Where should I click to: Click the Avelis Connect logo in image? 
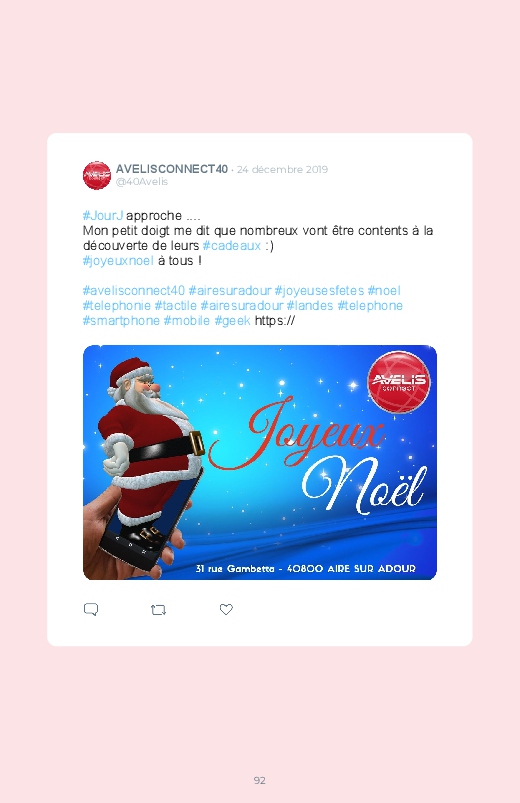coord(399,382)
